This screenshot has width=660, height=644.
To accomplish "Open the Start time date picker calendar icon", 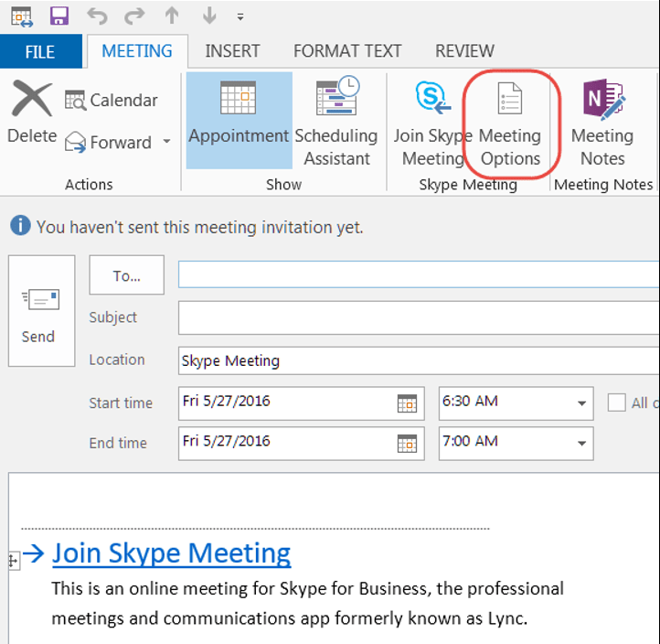I will (x=407, y=403).
